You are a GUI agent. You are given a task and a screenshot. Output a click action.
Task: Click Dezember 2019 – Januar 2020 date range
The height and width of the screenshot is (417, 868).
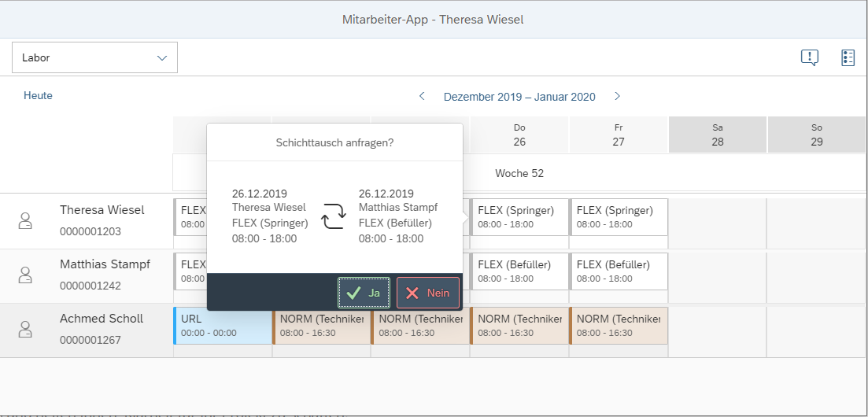[519, 97]
